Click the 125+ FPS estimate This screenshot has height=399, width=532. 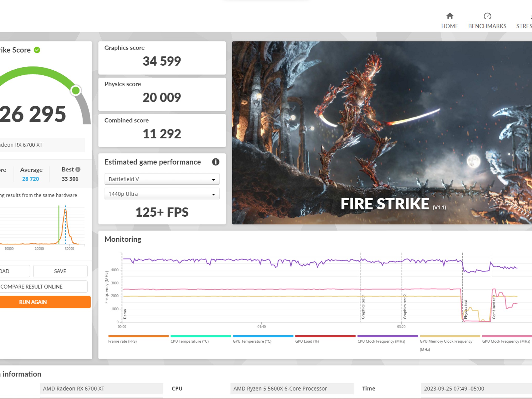click(x=162, y=212)
